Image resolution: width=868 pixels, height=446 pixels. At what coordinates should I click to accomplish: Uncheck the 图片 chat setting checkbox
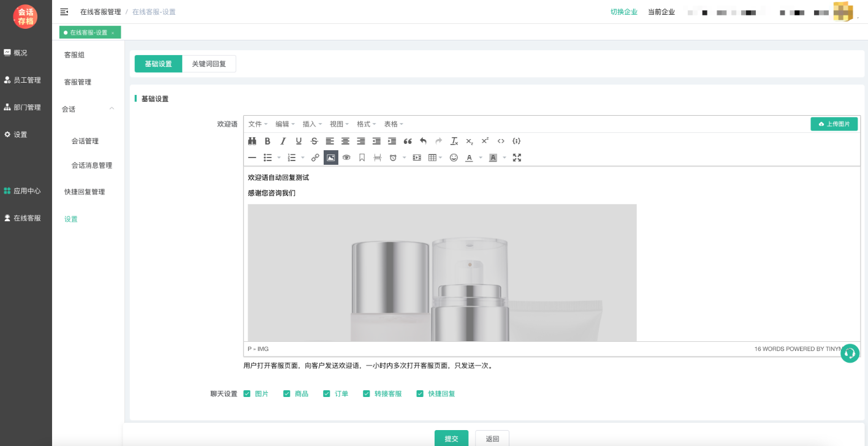(247, 394)
